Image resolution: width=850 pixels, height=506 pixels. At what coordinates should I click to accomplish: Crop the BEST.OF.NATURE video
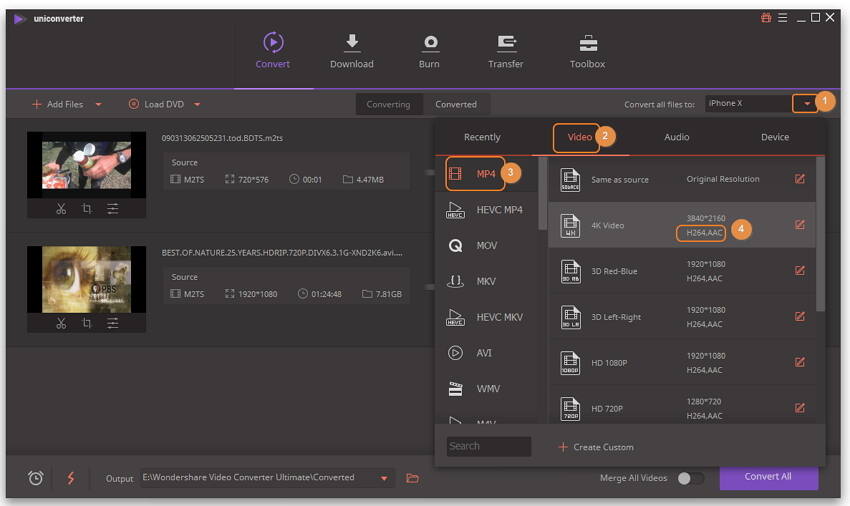87,324
